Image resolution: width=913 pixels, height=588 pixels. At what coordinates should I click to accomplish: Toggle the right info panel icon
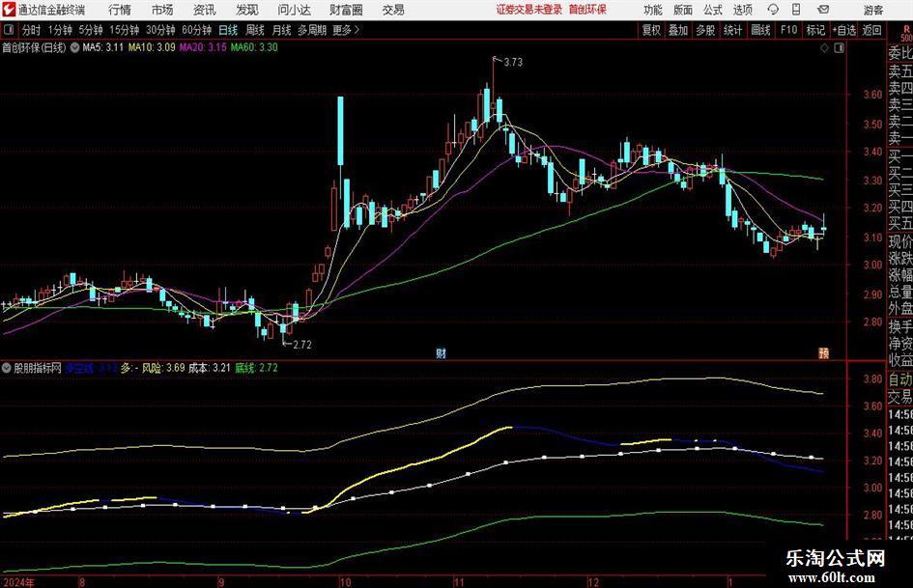pyautogui.click(x=839, y=48)
